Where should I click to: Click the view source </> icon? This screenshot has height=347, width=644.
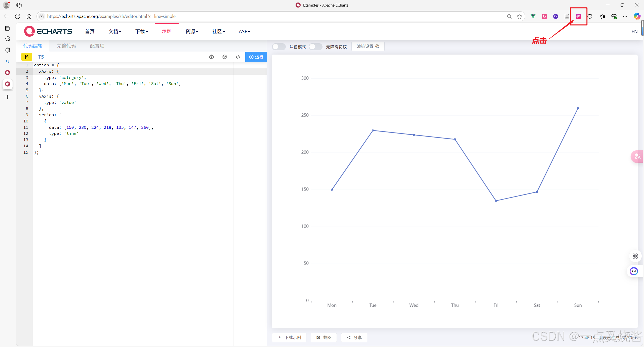pos(238,57)
